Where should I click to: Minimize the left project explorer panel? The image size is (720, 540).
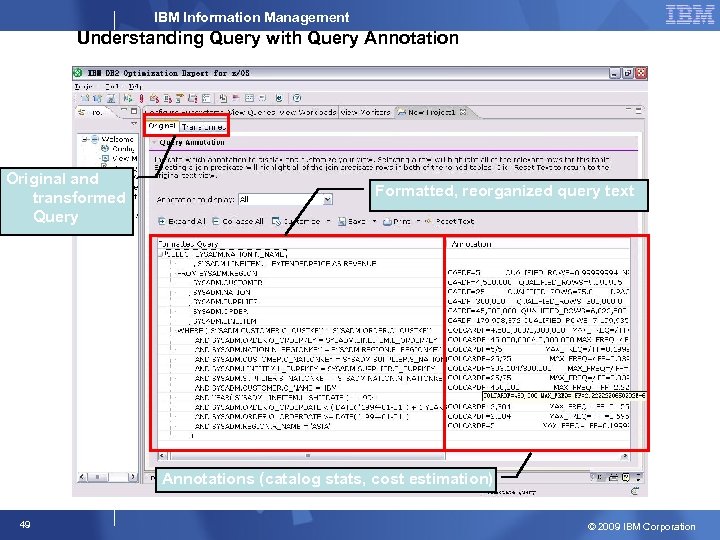[x=124, y=111]
